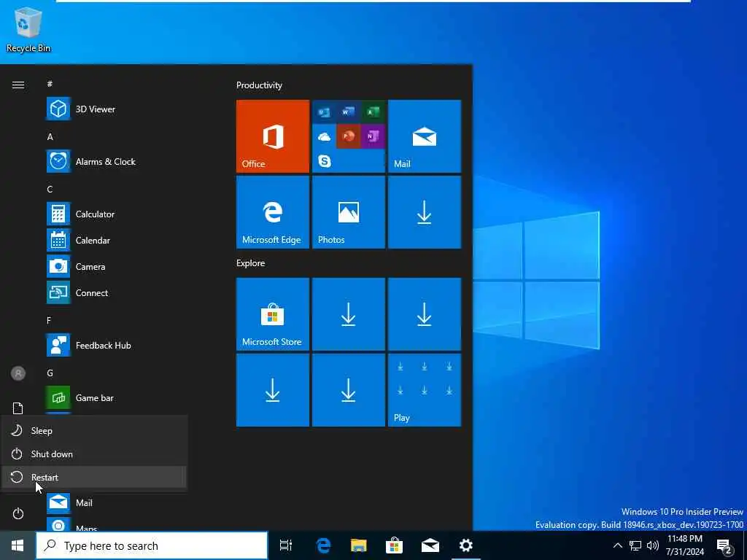
Task: Open Edge from the taskbar
Action: click(323, 545)
